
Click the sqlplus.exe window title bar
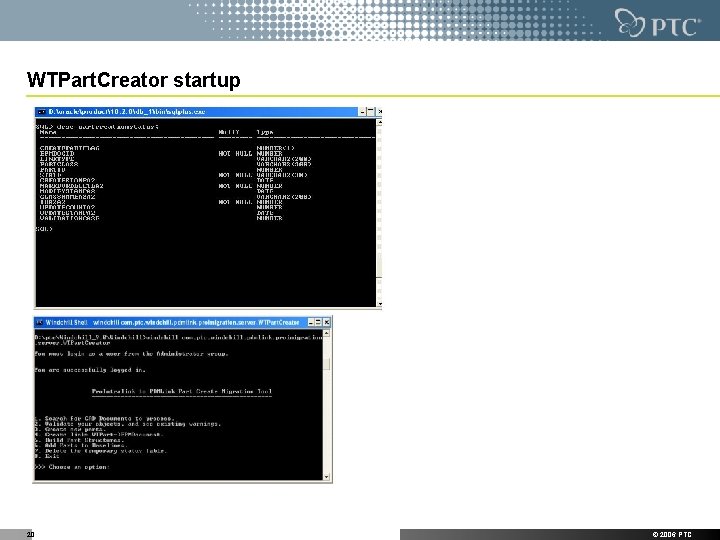[196, 112]
